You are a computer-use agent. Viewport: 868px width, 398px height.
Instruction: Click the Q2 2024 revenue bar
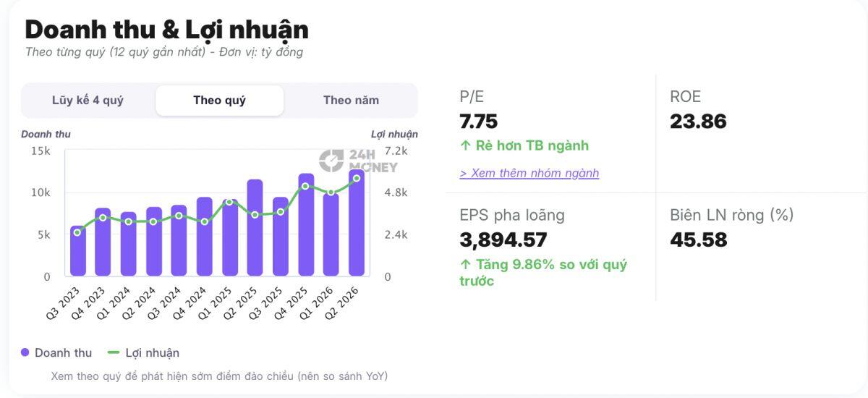pyautogui.click(x=153, y=242)
